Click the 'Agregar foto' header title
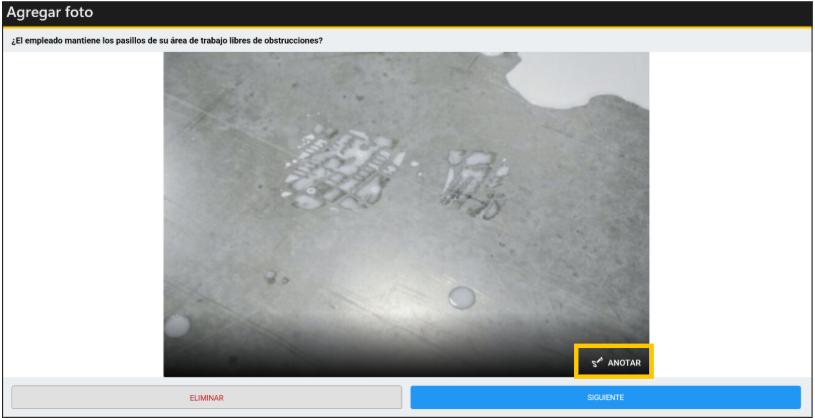The image size is (815, 418). click(52, 14)
